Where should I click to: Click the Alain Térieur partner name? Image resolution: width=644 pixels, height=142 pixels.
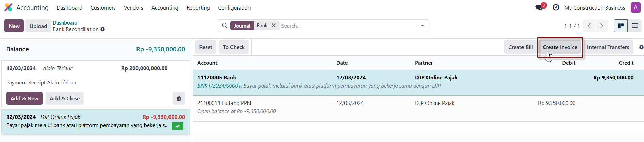57,68
